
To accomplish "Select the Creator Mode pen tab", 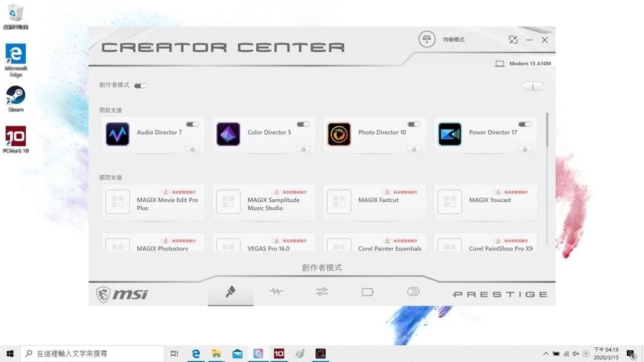I will [230, 292].
